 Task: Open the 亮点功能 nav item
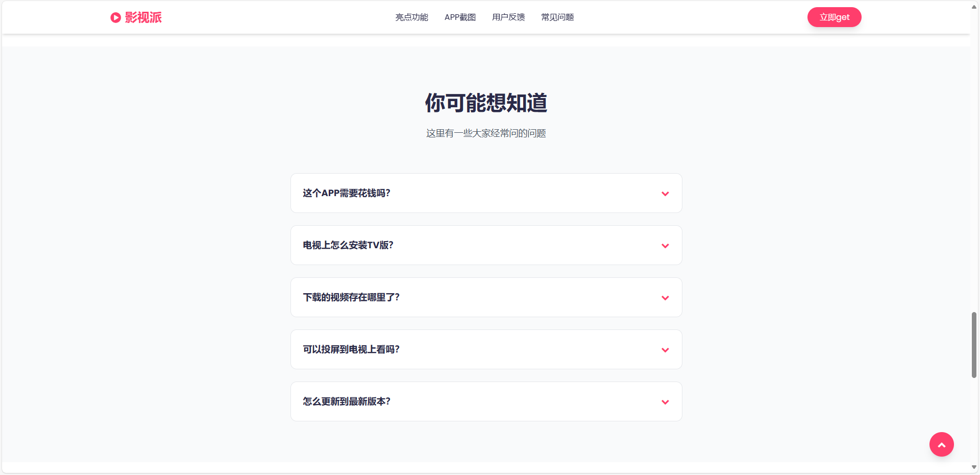[x=411, y=17]
